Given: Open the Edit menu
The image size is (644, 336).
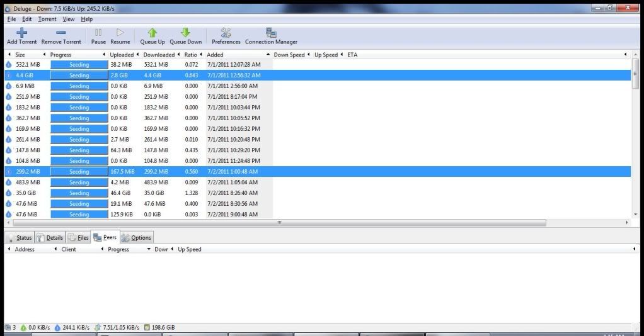Looking at the screenshot, I should click(26, 19).
